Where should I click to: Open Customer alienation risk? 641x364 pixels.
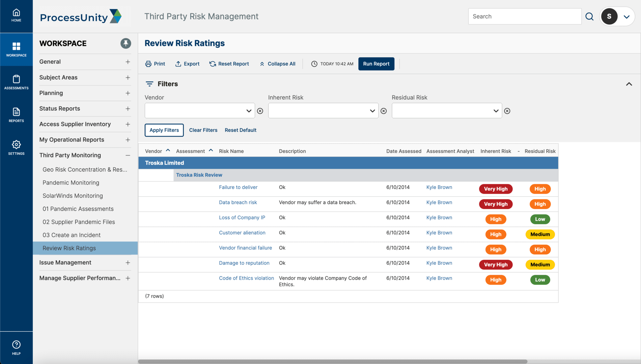[x=242, y=233]
